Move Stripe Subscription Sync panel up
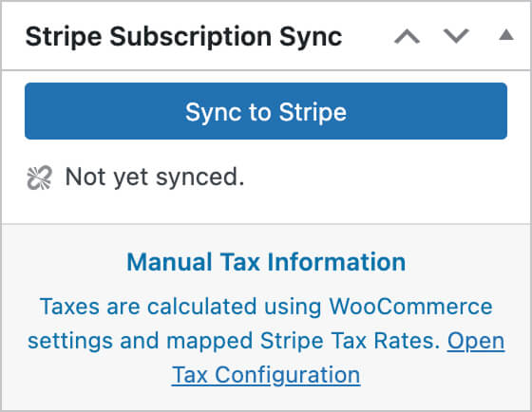The width and height of the screenshot is (532, 412). point(407,36)
